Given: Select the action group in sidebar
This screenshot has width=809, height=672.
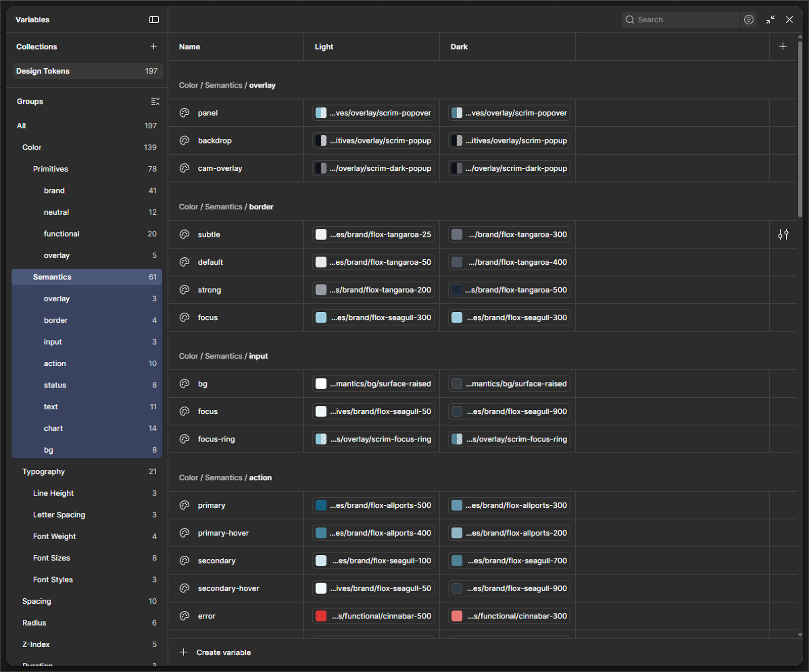Looking at the screenshot, I should pyautogui.click(x=87, y=364).
